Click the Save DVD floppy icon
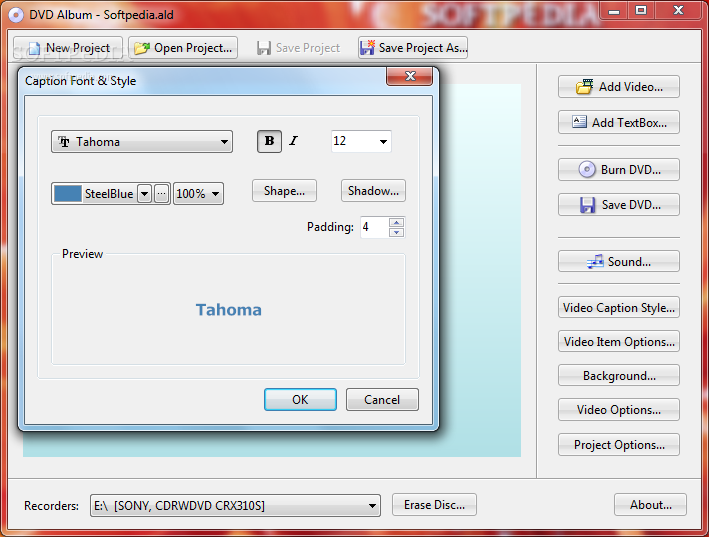This screenshot has height=537, width=709. click(587, 205)
